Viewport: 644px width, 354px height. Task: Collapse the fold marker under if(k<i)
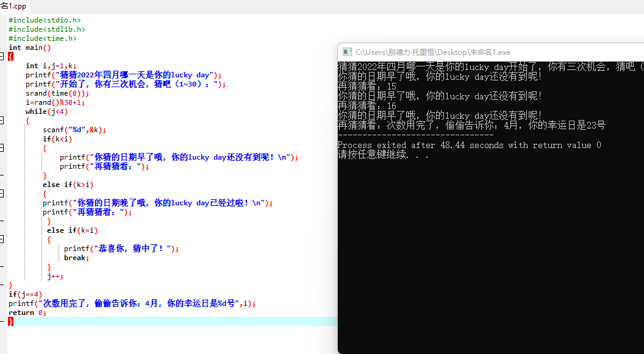coord(2,147)
